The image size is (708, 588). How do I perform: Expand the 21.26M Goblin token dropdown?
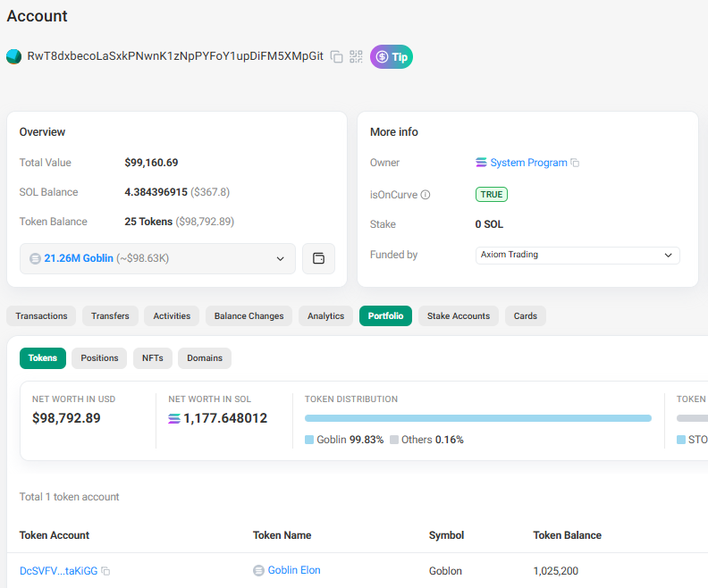pyautogui.click(x=157, y=258)
